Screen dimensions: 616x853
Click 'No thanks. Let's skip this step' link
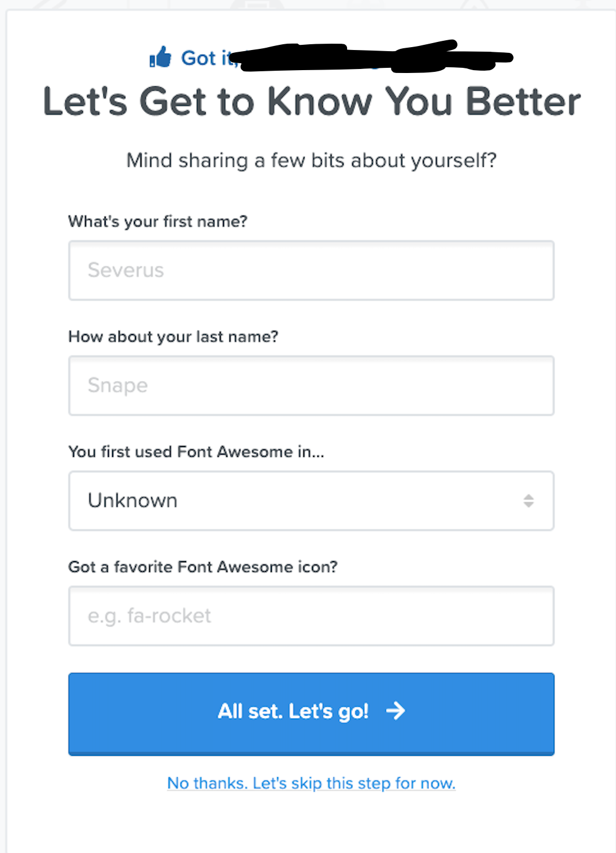(x=311, y=783)
